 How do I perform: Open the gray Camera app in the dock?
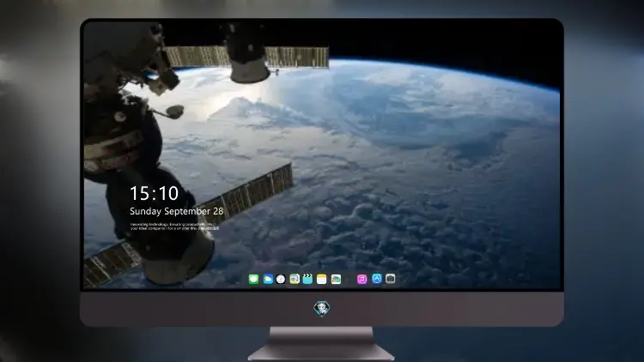coord(391,279)
